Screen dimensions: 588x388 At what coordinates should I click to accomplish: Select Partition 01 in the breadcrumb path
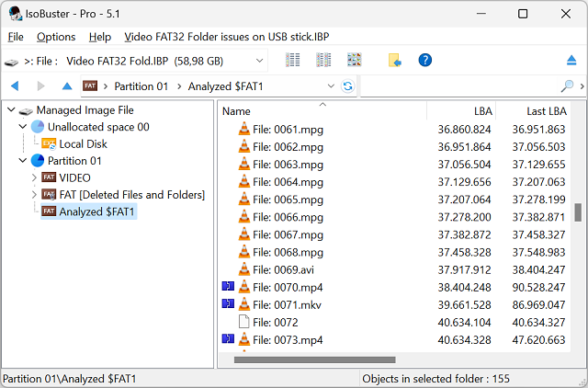tap(141, 86)
